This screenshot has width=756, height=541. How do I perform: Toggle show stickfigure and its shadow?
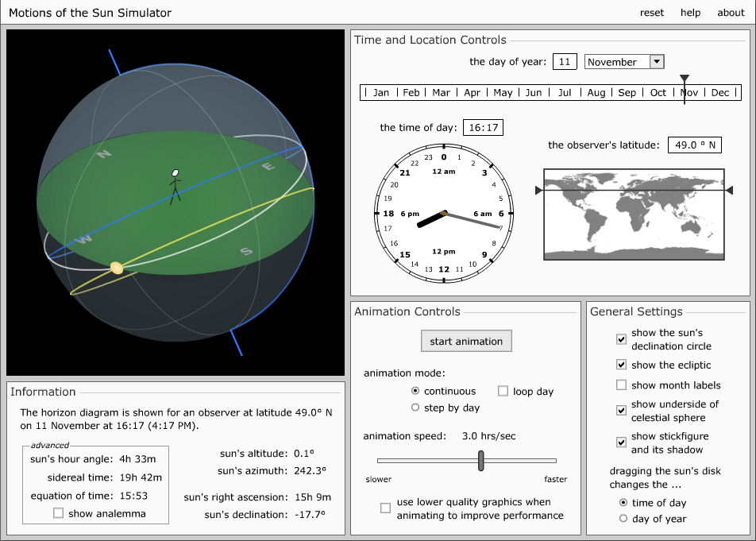point(622,442)
